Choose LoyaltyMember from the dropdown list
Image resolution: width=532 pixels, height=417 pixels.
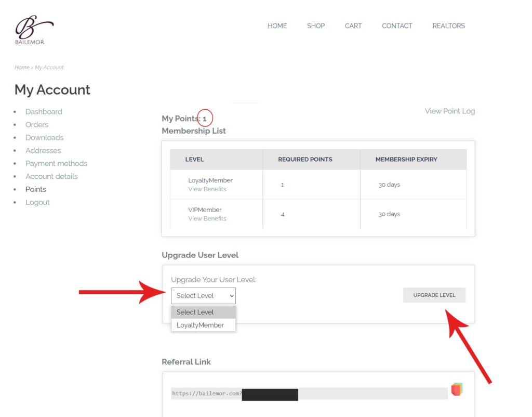click(x=203, y=325)
